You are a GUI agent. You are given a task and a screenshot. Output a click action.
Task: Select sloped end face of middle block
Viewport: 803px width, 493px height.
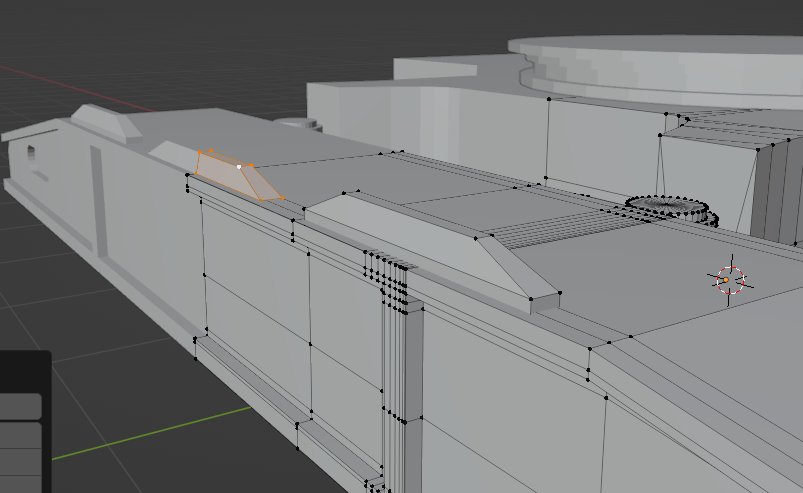517,267
